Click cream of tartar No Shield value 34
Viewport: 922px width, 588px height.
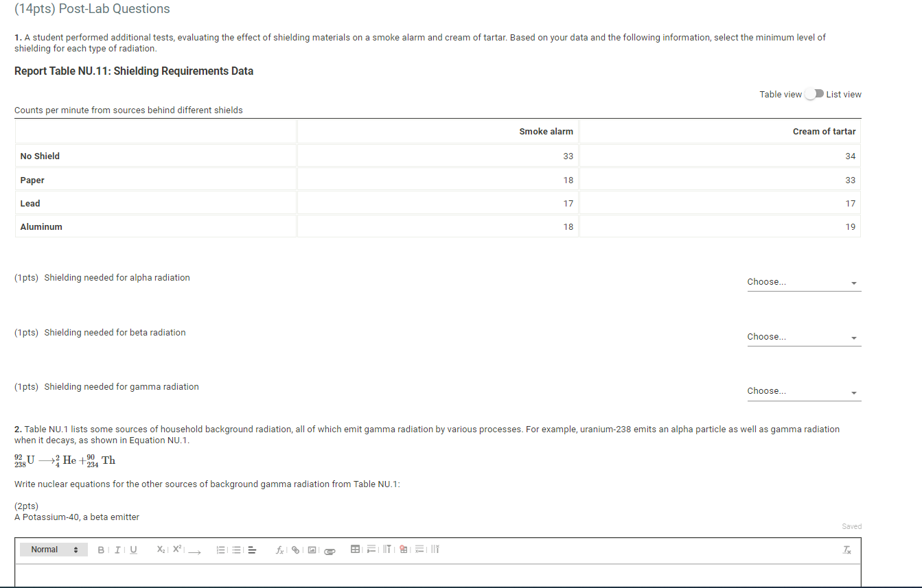[851, 156]
